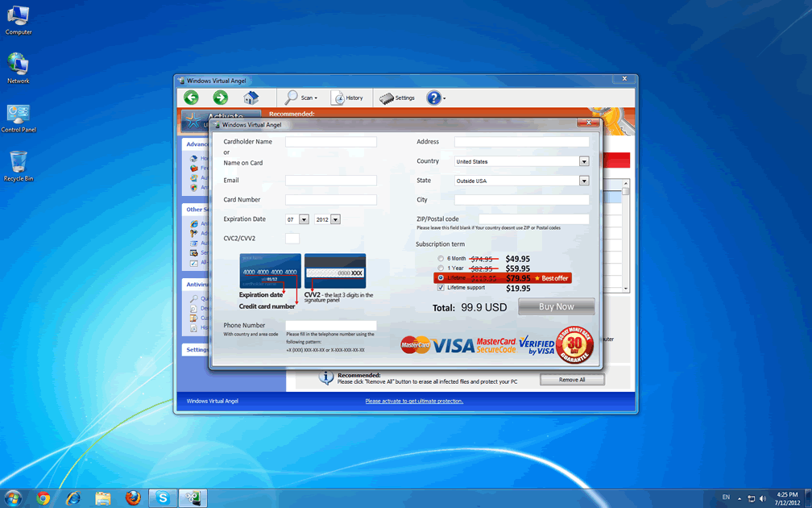The width and height of the screenshot is (812, 508).
Task: Open Recycle Bin desktop icon
Action: pyautogui.click(x=18, y=162)
